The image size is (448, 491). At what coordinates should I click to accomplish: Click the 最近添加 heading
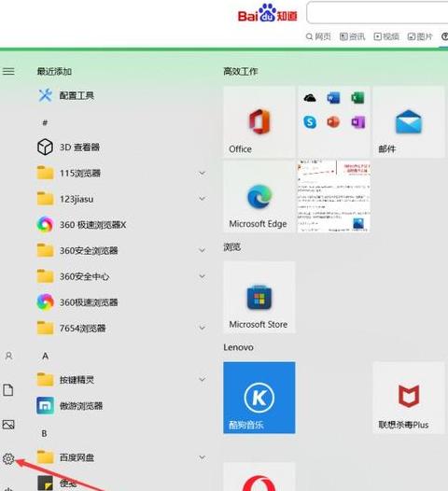pyautogui.click(x=54, y=71)
